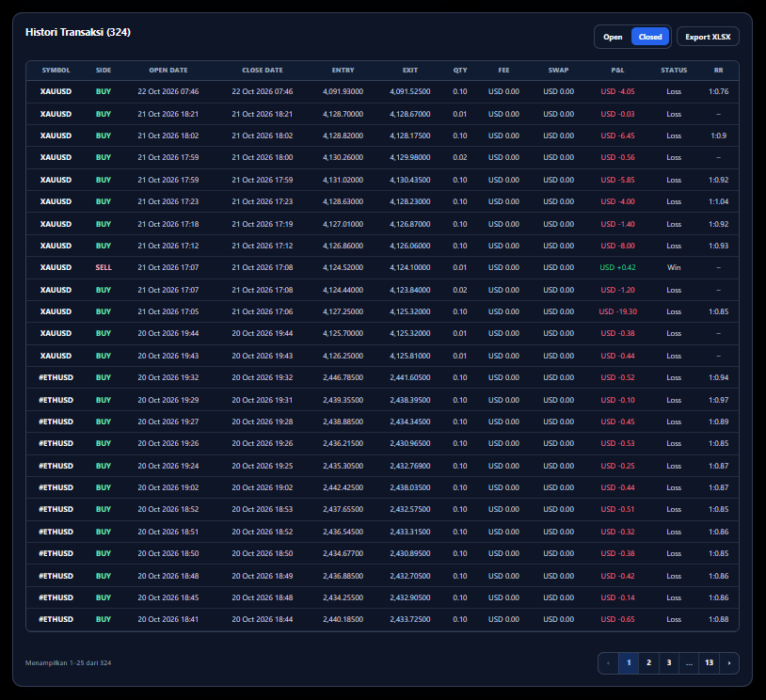The height and width of the screenshot is (700, 766).
Task: Click entry price 4,126.25000
Action: [x=343, y=356]
